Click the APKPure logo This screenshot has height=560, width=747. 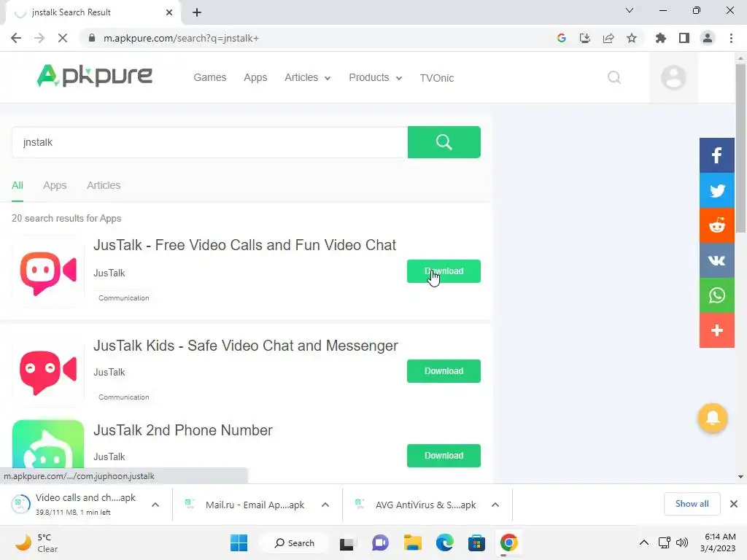coord(94,76)
